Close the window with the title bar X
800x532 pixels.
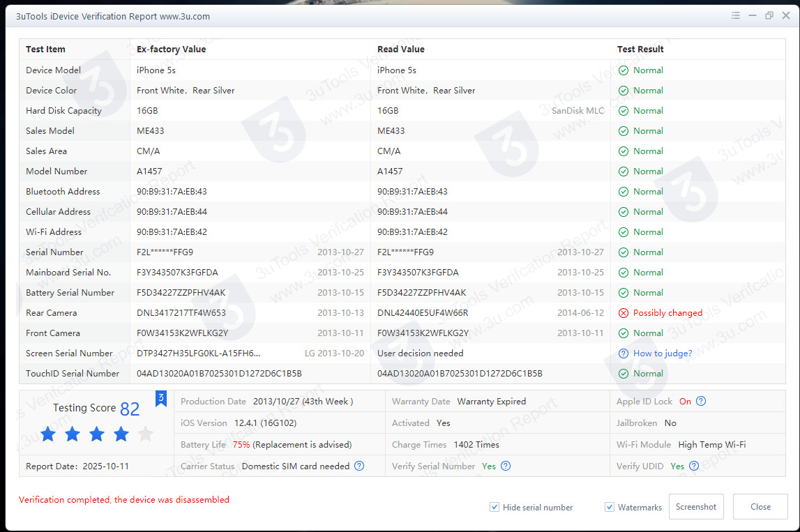(786, 15)
